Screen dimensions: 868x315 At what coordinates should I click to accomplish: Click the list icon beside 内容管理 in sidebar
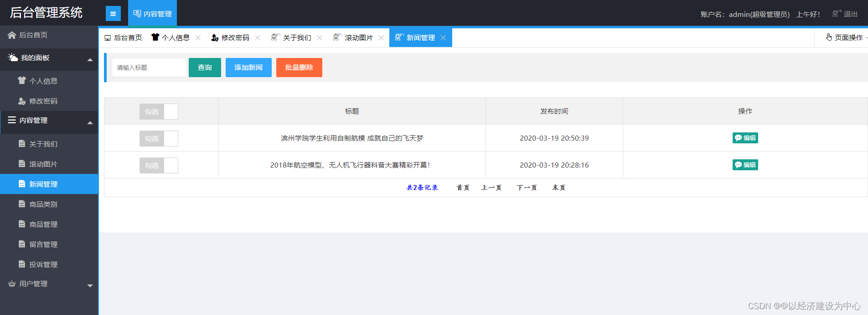coord(12,120)
